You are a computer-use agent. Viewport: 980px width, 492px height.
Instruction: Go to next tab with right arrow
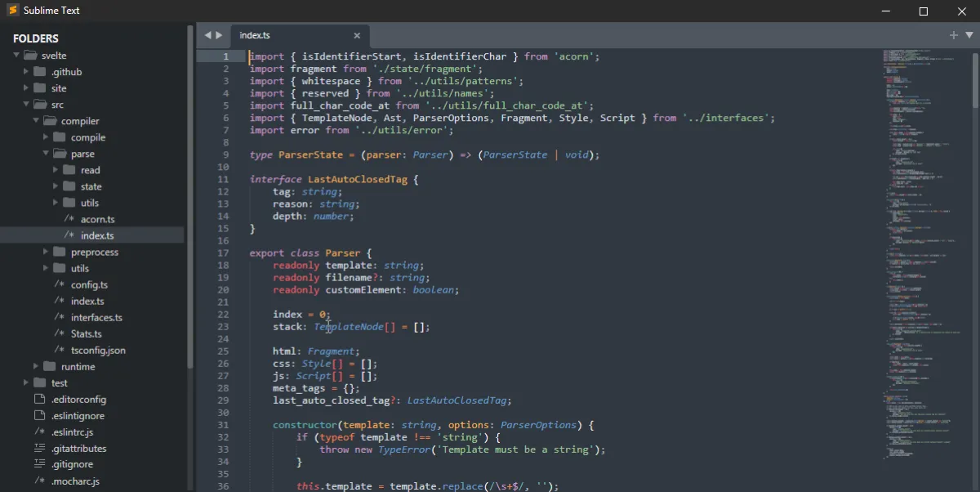pos(219,35)
